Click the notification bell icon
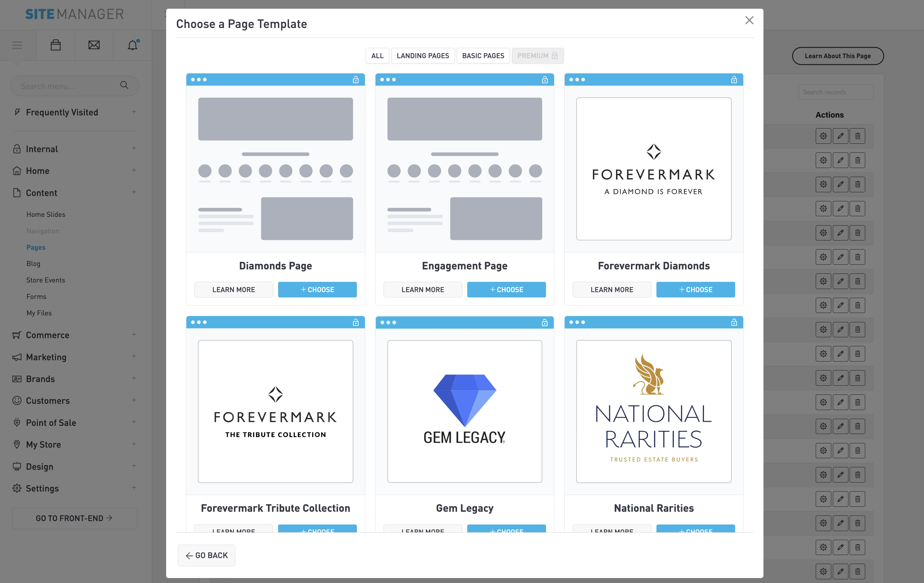 click(x=133, y=45)
